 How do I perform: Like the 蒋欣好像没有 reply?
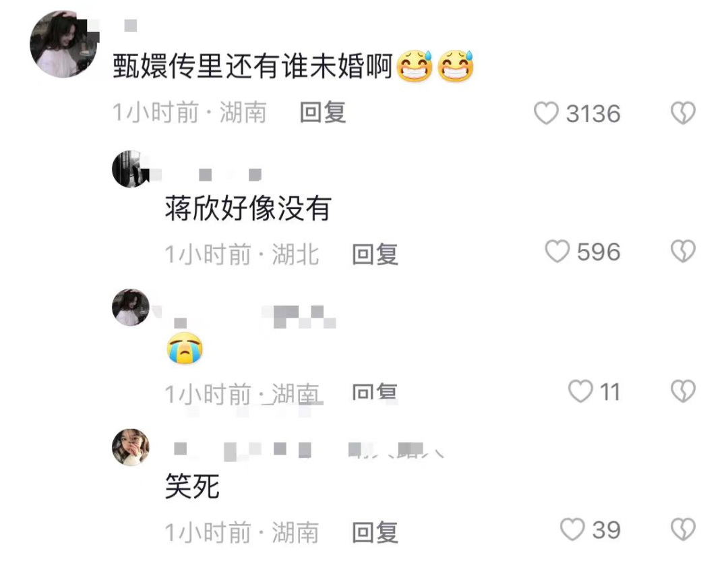(x=557, y=252)
